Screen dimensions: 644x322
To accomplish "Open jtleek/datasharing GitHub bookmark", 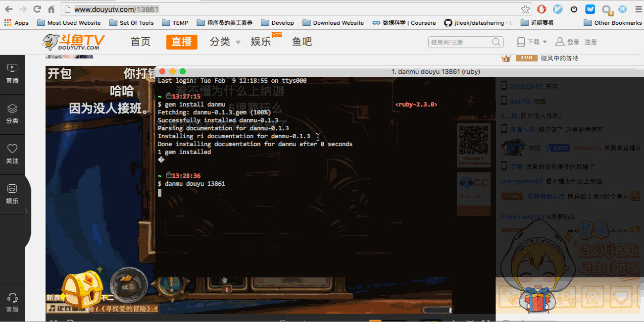I will (479, 23).
